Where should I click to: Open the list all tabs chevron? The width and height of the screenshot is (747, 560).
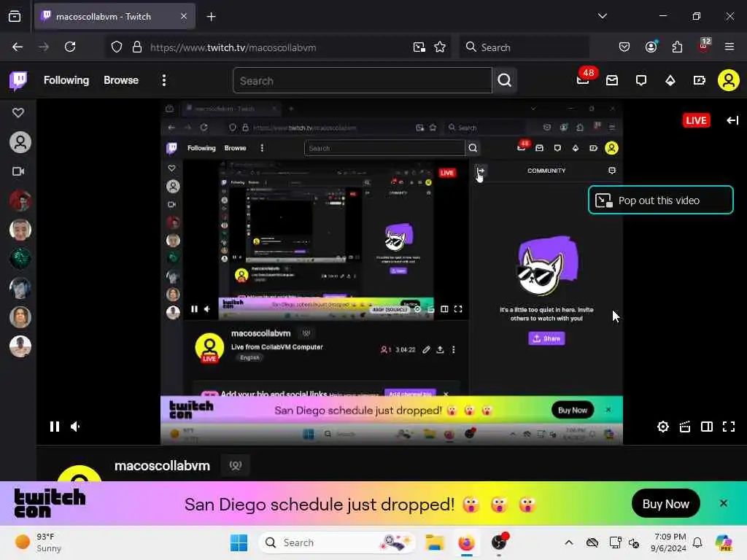(602, 16)
